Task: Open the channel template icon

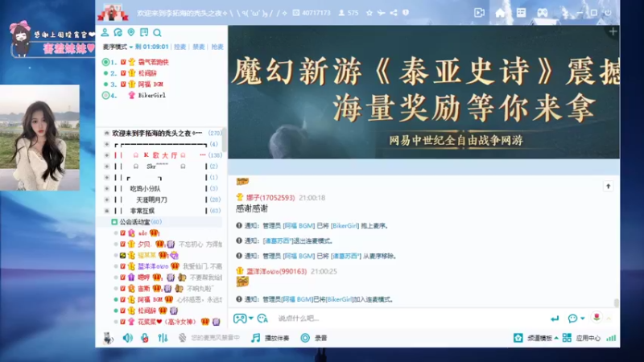Action: [x=518, y=338]
